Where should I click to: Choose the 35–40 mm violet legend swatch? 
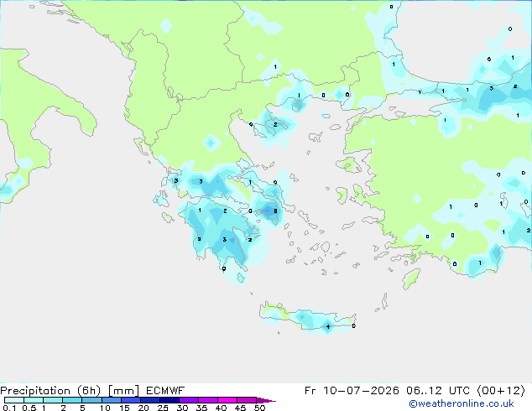pos(207,400)
